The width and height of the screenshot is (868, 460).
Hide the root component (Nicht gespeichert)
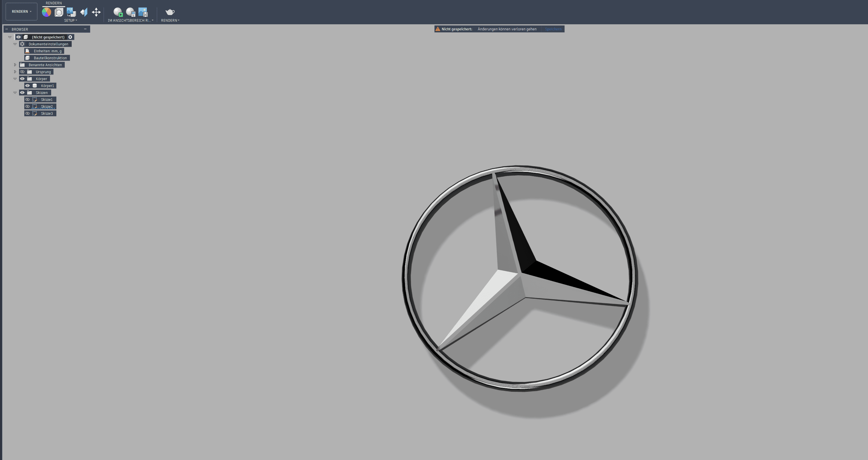click(18, 37)
